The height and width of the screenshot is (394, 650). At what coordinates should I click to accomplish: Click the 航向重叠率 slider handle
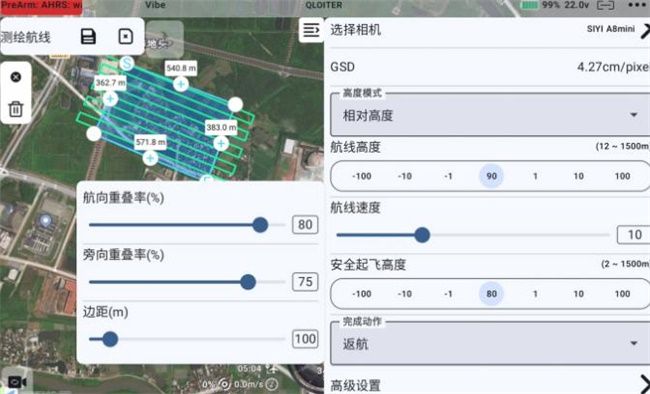[x=260, y=225]
